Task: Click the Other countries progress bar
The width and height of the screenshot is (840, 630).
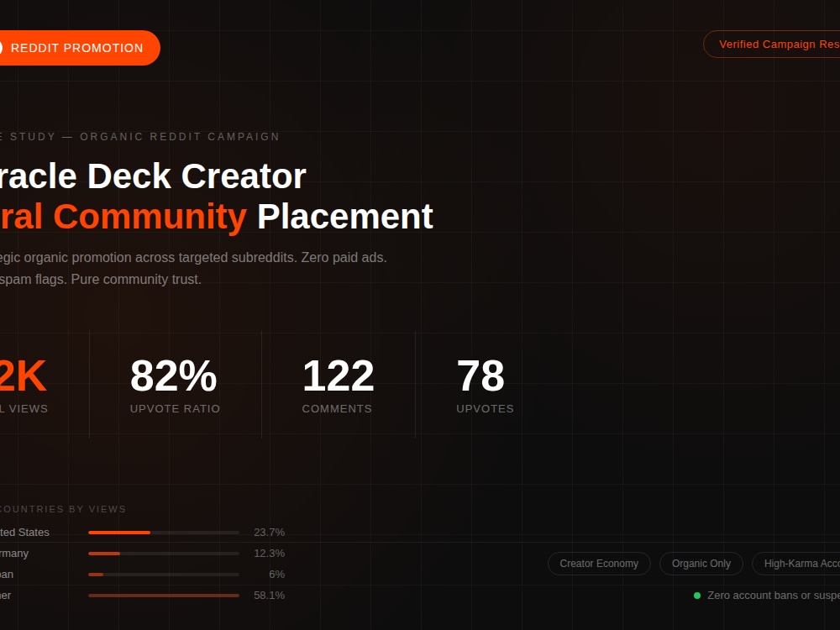Action: point(164,596)
